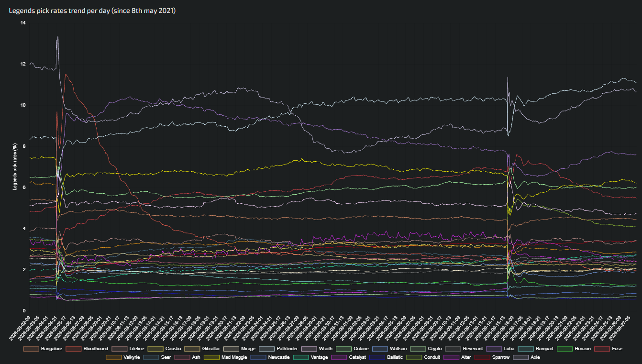Toggle Revenant series visibility
The width and height of the screenshot is (642, 364).
coord(464,349)
